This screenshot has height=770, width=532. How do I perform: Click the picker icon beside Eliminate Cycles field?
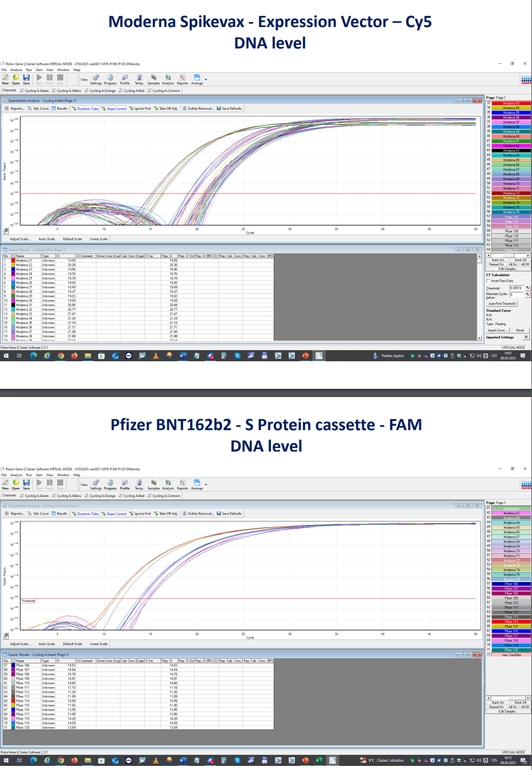click(x=527, y=294)
